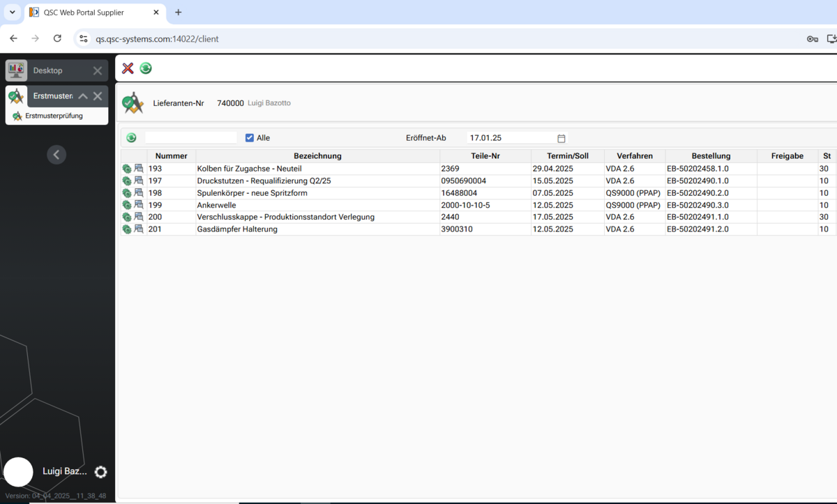Sort by Nummer column header

pos(171,156)
